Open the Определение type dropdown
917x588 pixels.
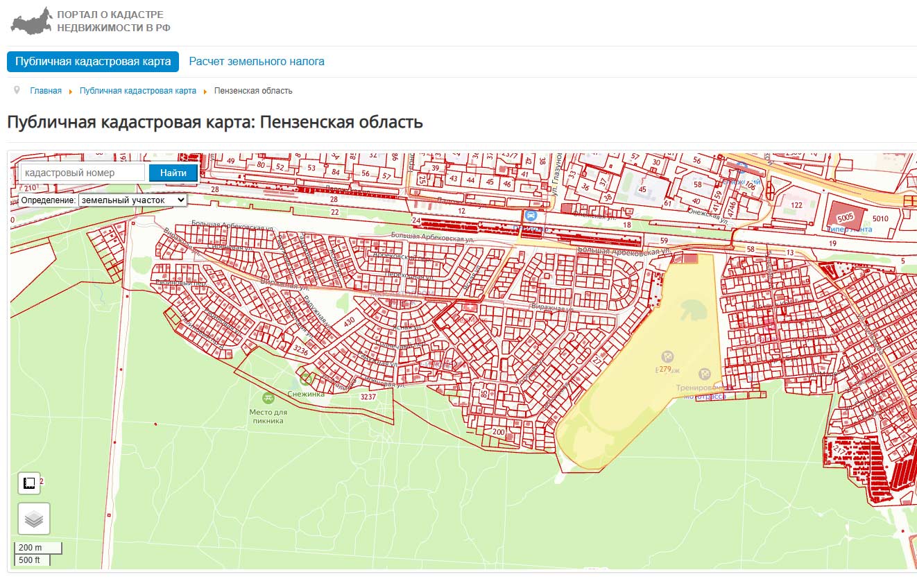point(132,200)
